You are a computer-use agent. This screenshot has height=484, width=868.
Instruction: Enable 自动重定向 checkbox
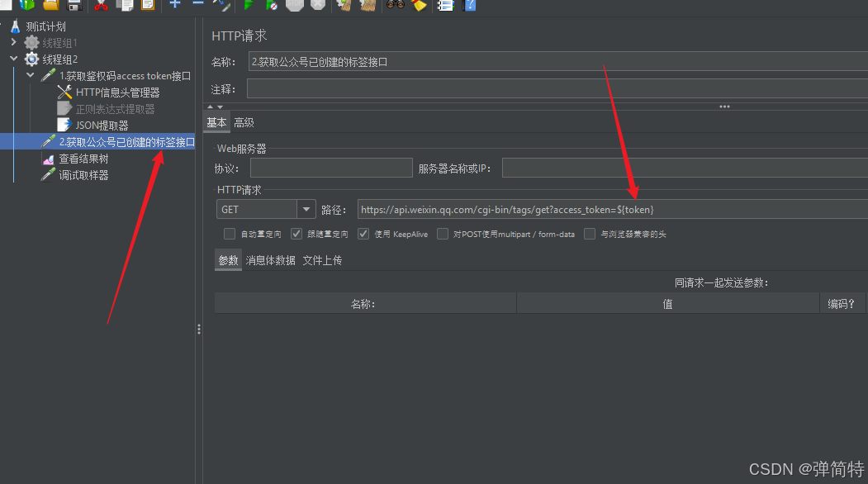point(230,234)
